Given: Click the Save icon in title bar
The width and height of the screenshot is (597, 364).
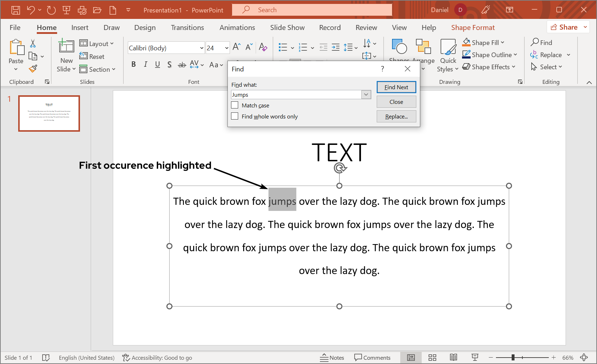Looking at the screenshot, I should point(15,10).
